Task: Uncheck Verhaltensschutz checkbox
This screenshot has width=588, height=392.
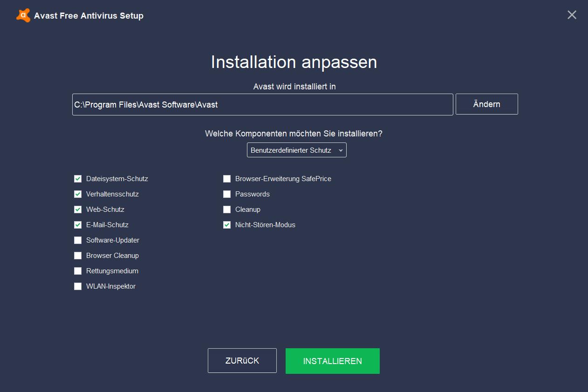Action: (78, 194)
